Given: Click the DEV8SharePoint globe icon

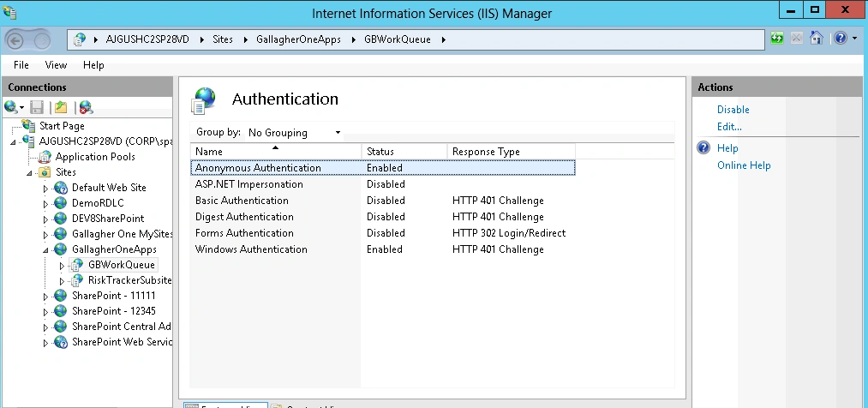Looking at the screenshot, I should (60, 219).
